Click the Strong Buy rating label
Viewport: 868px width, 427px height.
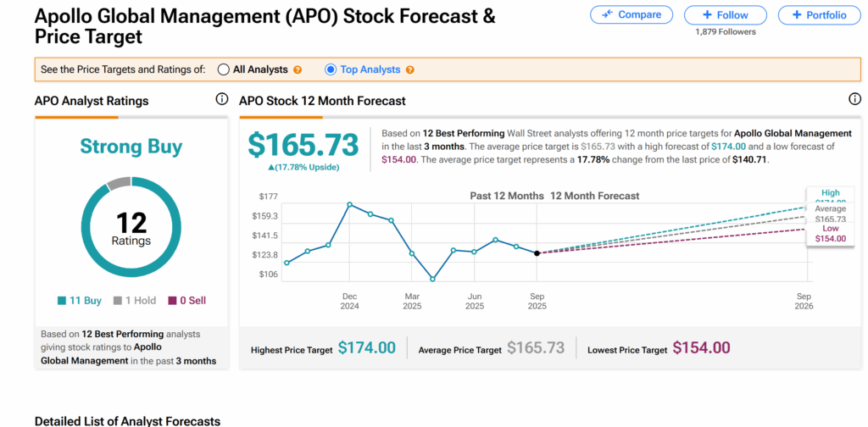point(131,147)
